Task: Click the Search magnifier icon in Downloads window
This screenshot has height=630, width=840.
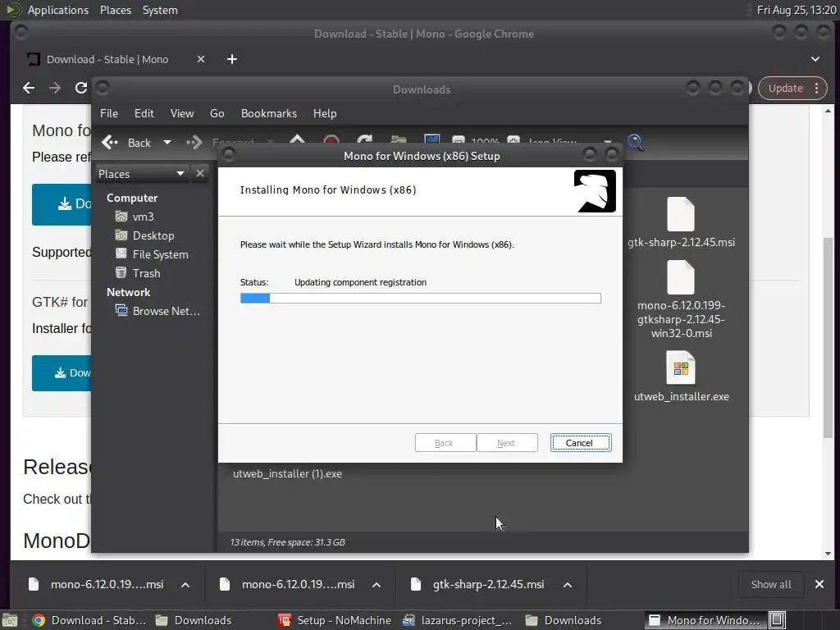Action: pos(636,143)
